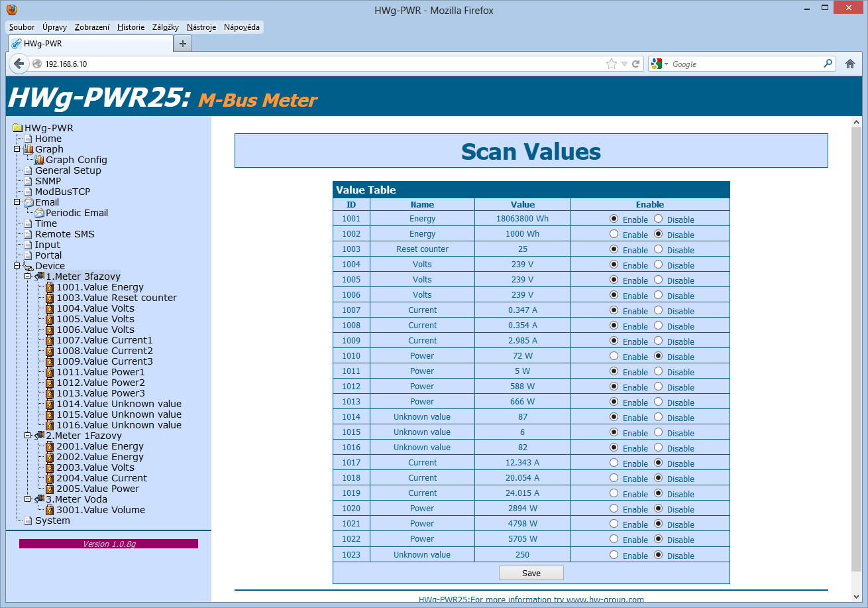Collapse the Device tree node

coord(17,266)
